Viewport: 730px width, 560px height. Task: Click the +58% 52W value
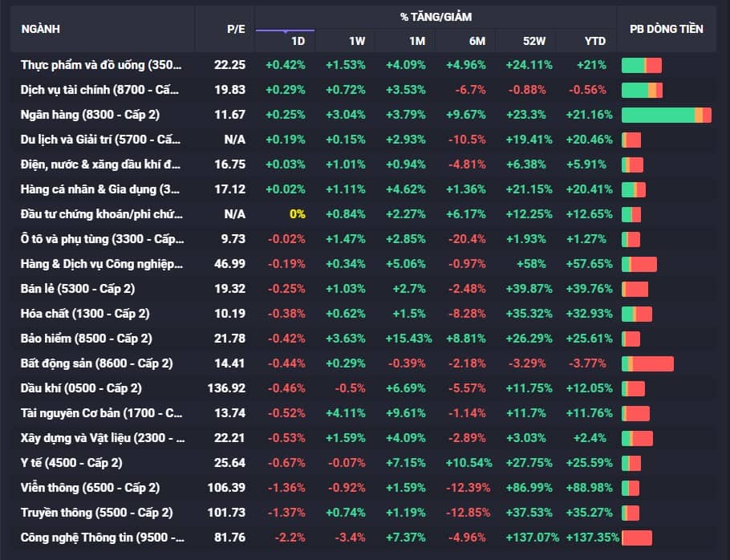(531, 264)
